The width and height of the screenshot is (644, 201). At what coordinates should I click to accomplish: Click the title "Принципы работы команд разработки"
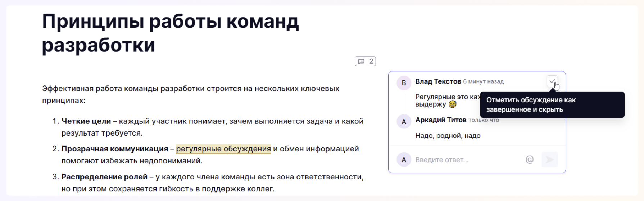tap(170, 33)
